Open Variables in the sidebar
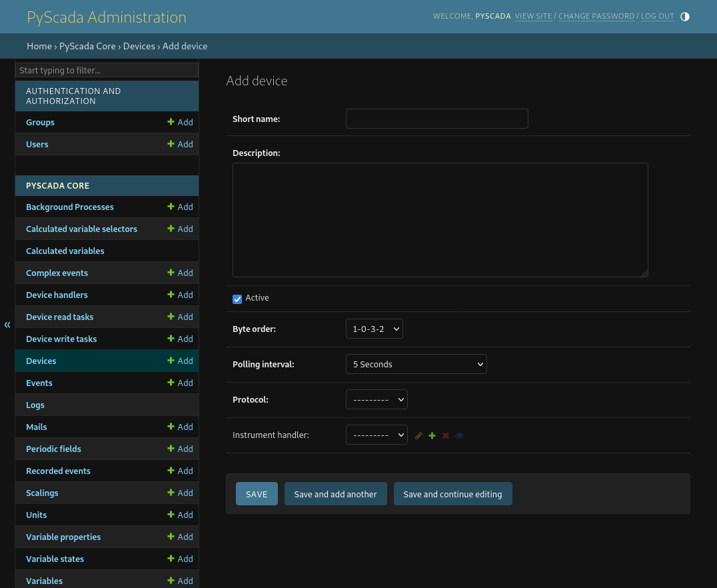This screenshot has height=588, width=717. (45, 580)
